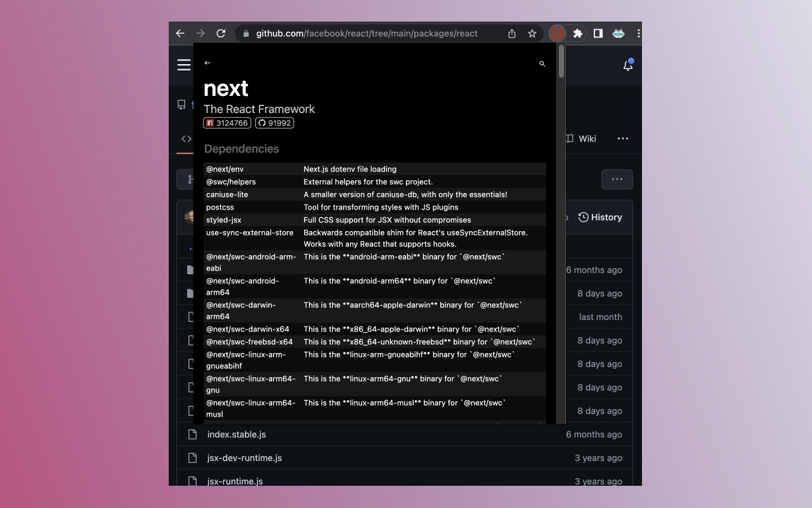This screenshot has width=812, height=508.
Task: Click the popup back arrow
Action: (207, 63)
